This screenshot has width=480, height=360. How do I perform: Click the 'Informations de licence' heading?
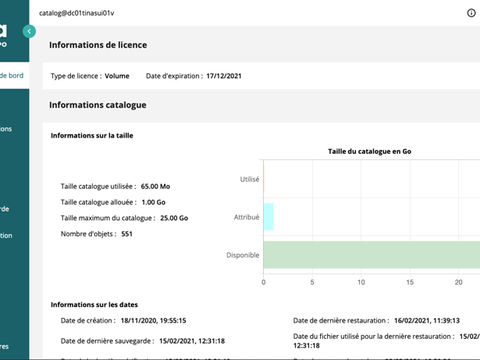(x=98, y=45)
